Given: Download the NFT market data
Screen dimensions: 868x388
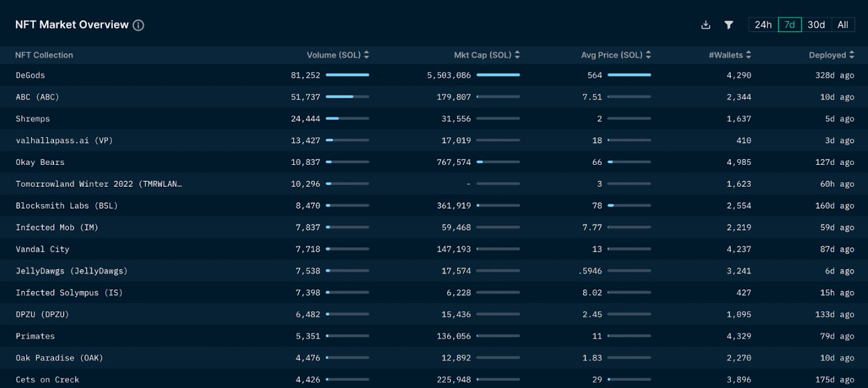Looking at the screenshot, I should click(705, 25).
